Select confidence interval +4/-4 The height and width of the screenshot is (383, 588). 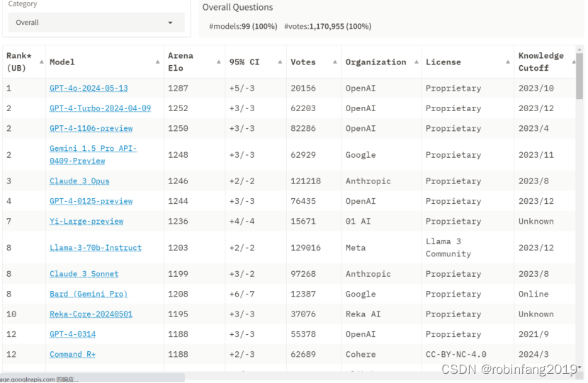pyautogui.click(x=242, y=222)
